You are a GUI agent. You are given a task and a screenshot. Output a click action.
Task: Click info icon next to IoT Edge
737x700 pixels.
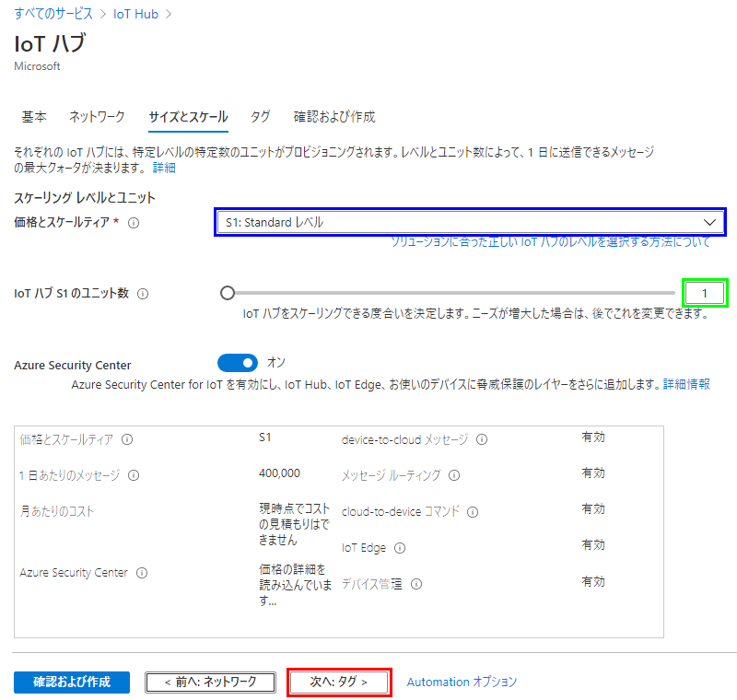[x=400, y=548]
